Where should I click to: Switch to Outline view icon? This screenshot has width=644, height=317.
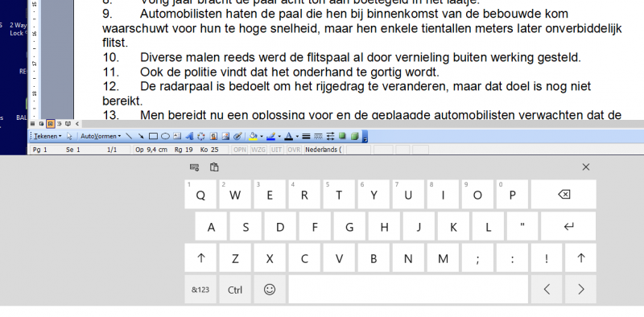(x=59, y=124)
